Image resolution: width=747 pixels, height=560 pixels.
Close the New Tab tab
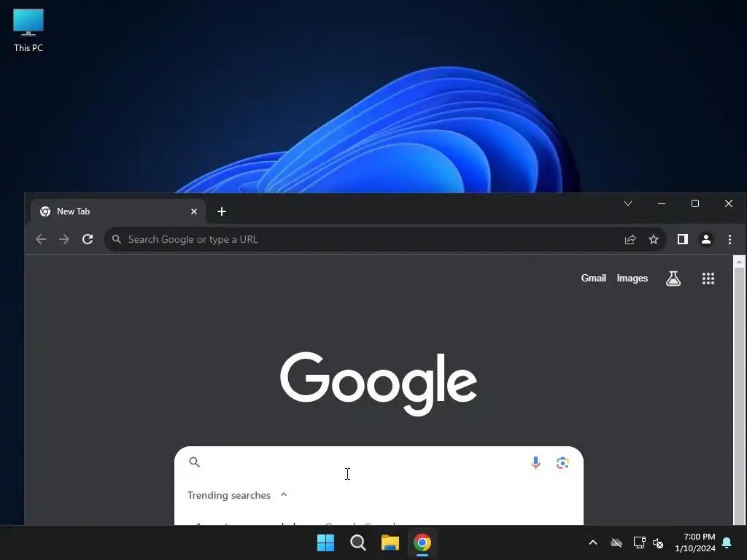click(x=194, y=211)
